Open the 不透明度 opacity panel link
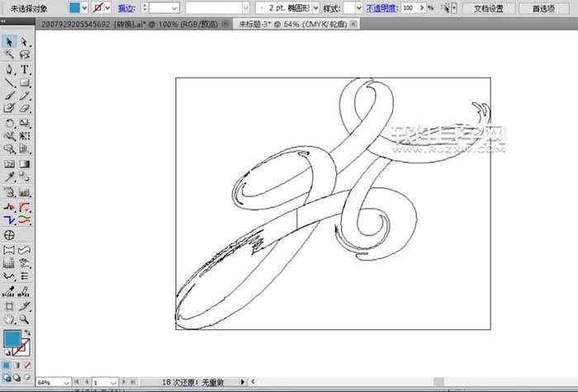578x392 pixels. click(x=381, y=8)
